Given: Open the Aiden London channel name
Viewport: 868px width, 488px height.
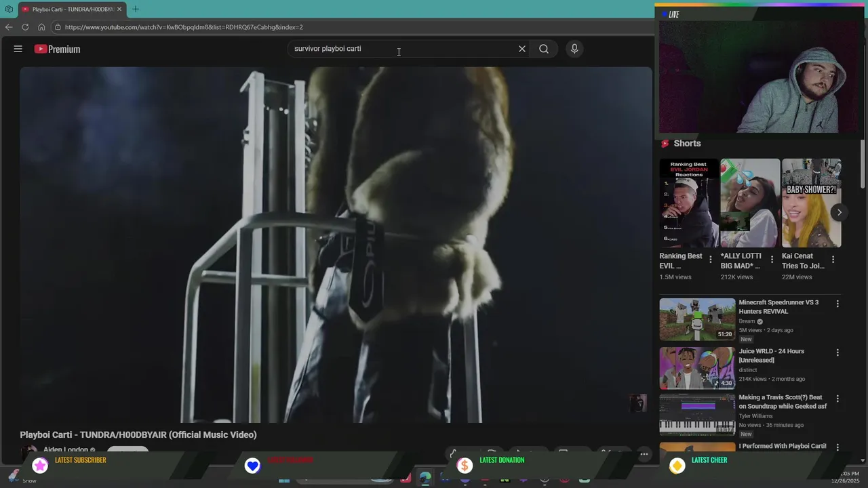Looking at the screenshot, I should tap(66, 450).
